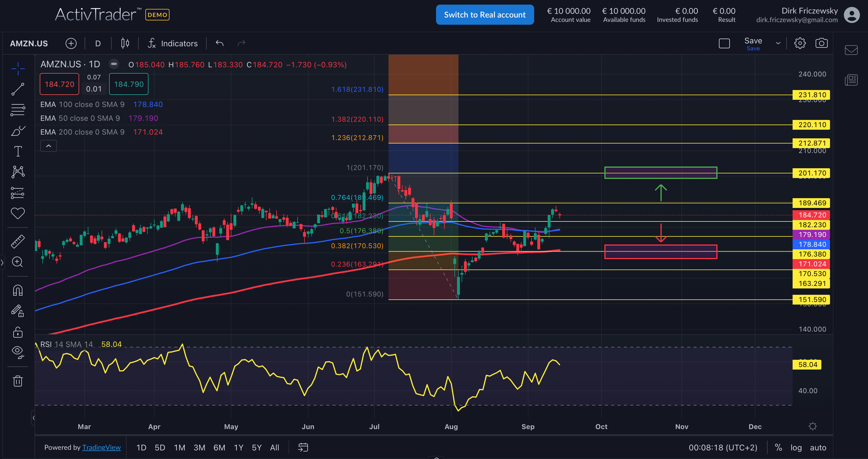Open the D timeframe interval dropdown

click(98, 43)
